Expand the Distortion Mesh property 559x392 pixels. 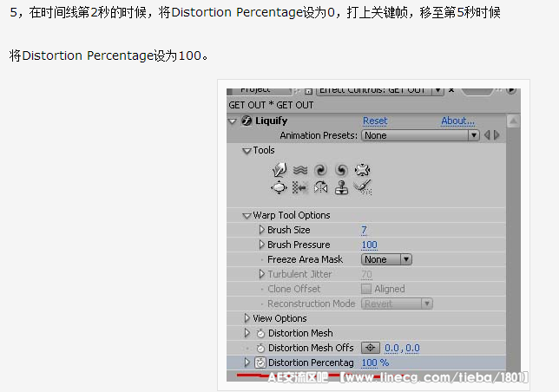pyautogui.click(x=247, y=333)
